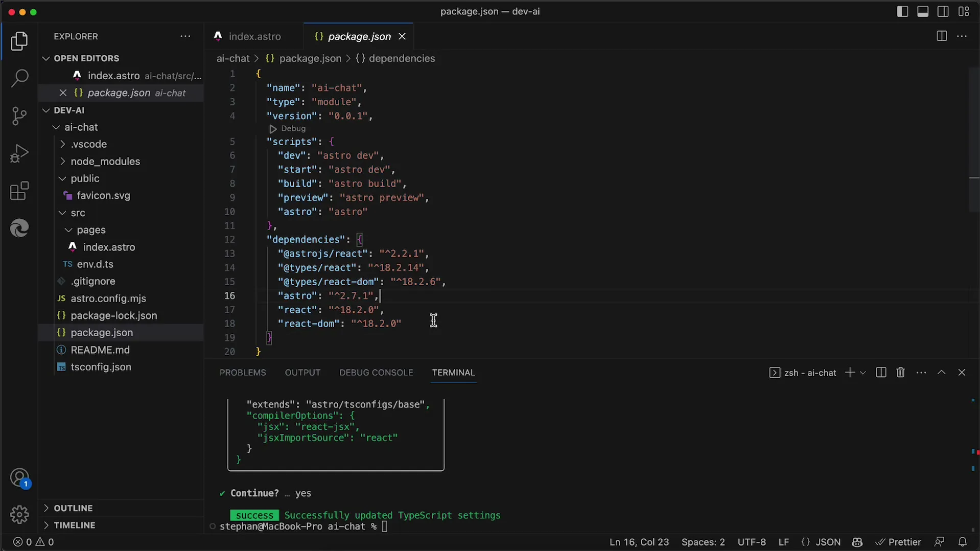The height and width of the screenshot is (551, 980).
Task: Open the terminal launch profile dropdown
Action: 863,373
